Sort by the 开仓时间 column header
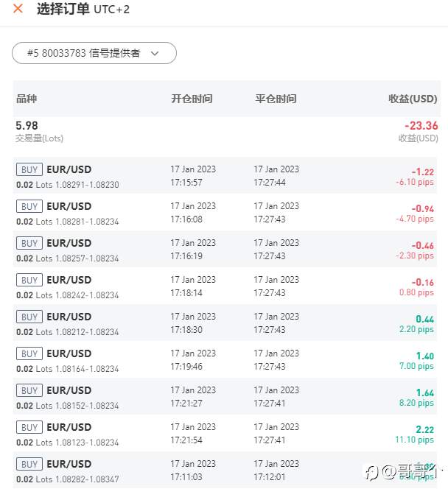The image size is (448, 500). click(x=192, y=99)
